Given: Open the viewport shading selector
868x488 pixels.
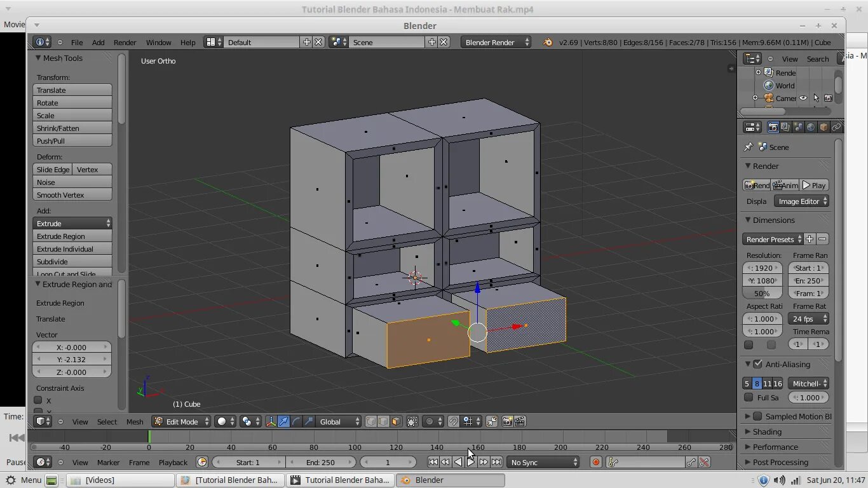Looking at the screenshot, I should [x=226, y=421].
